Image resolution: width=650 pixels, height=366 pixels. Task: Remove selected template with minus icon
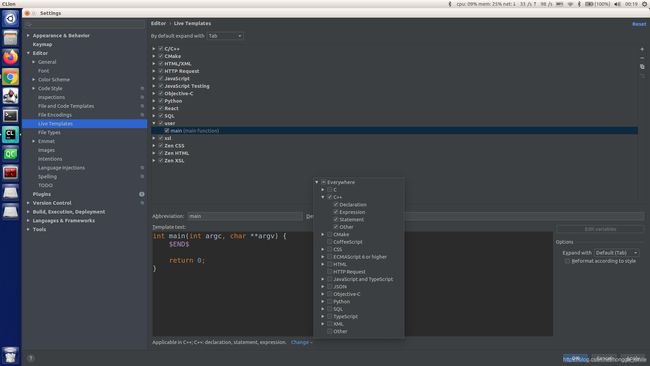642,58
